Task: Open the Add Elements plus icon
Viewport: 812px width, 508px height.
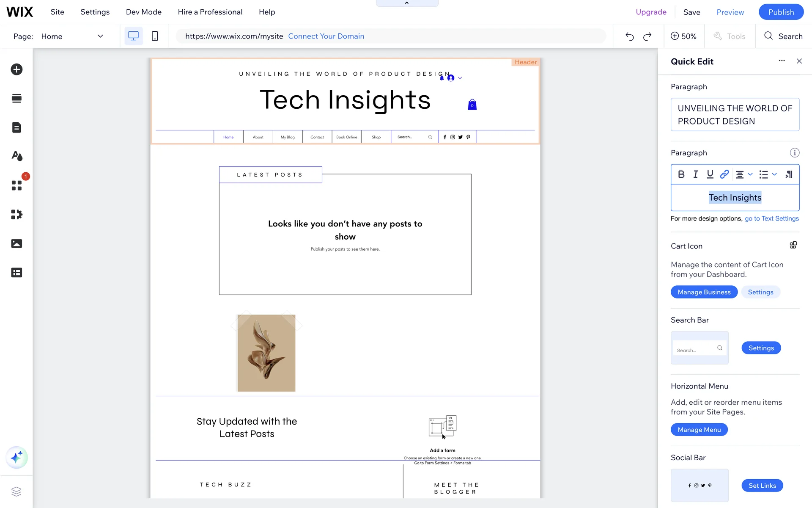Action: 16,69
